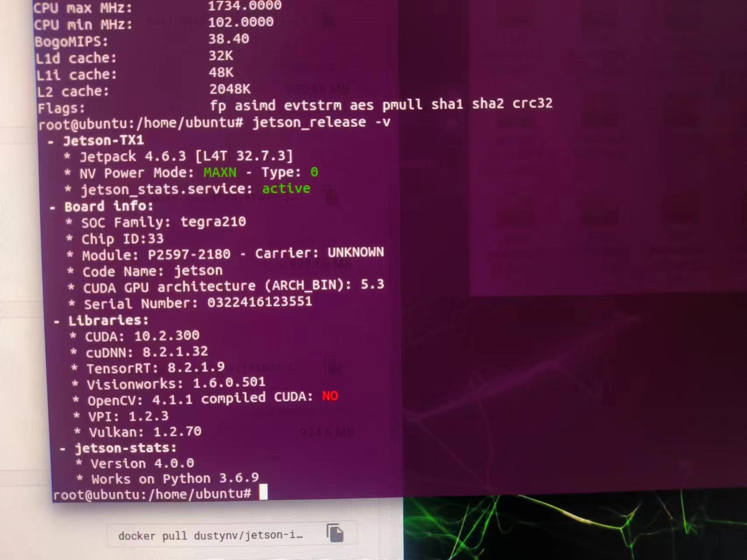Click the 'Flags:' label

[61, 108]
